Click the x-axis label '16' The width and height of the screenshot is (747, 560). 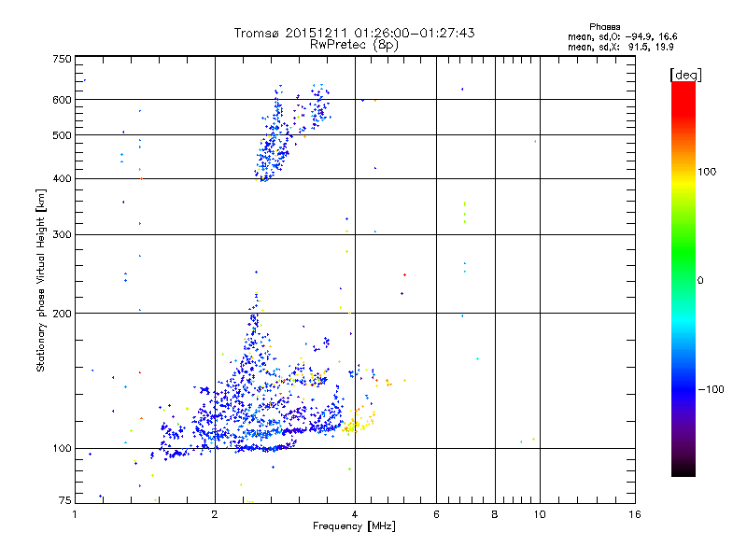point(635,514)
